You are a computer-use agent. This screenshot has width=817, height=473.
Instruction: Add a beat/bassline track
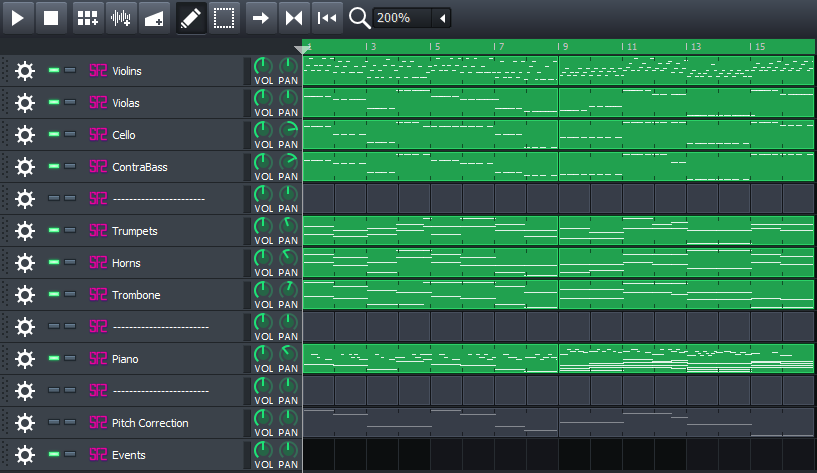(x=88, y=18)
